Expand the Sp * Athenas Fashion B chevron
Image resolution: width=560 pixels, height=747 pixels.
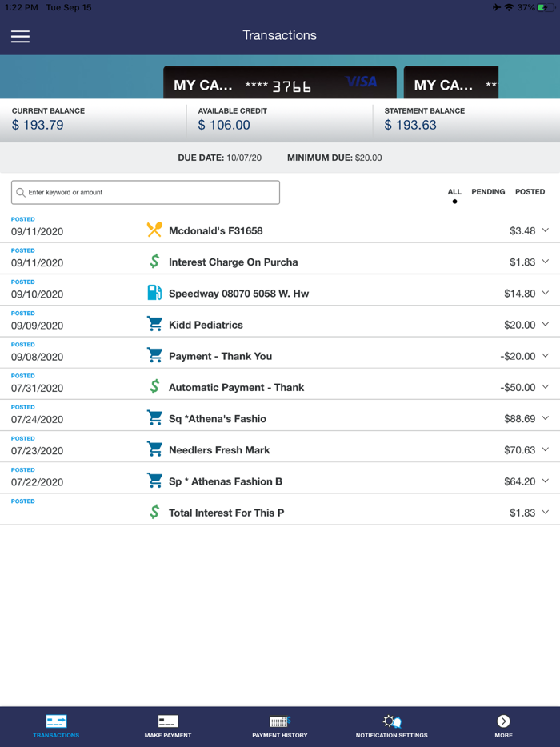pos(546,481)
